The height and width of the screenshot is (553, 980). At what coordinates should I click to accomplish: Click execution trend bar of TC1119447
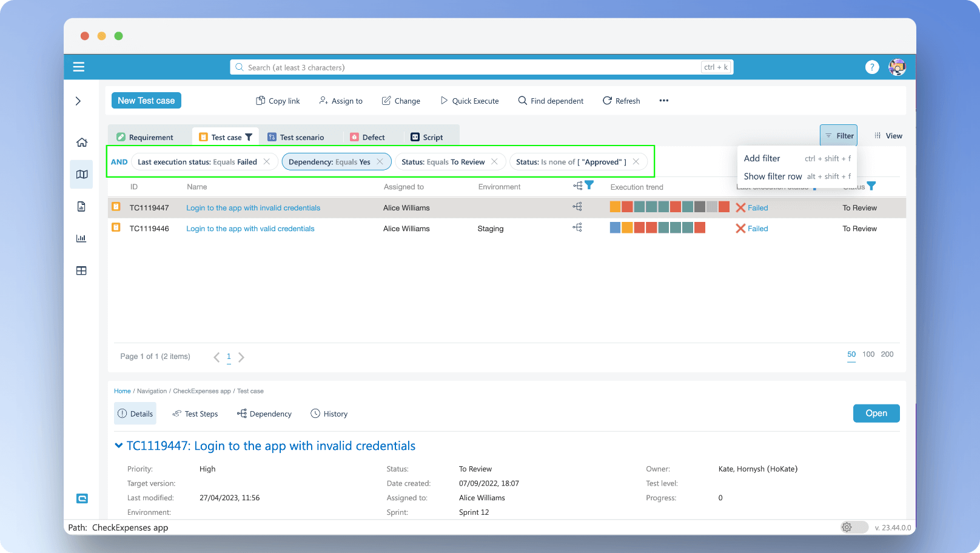coord(669,207)
